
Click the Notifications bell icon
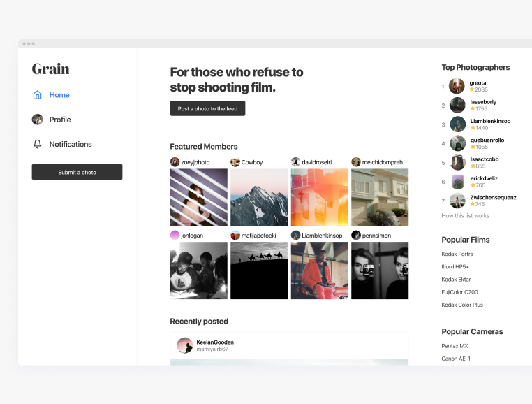coord(38,144)
